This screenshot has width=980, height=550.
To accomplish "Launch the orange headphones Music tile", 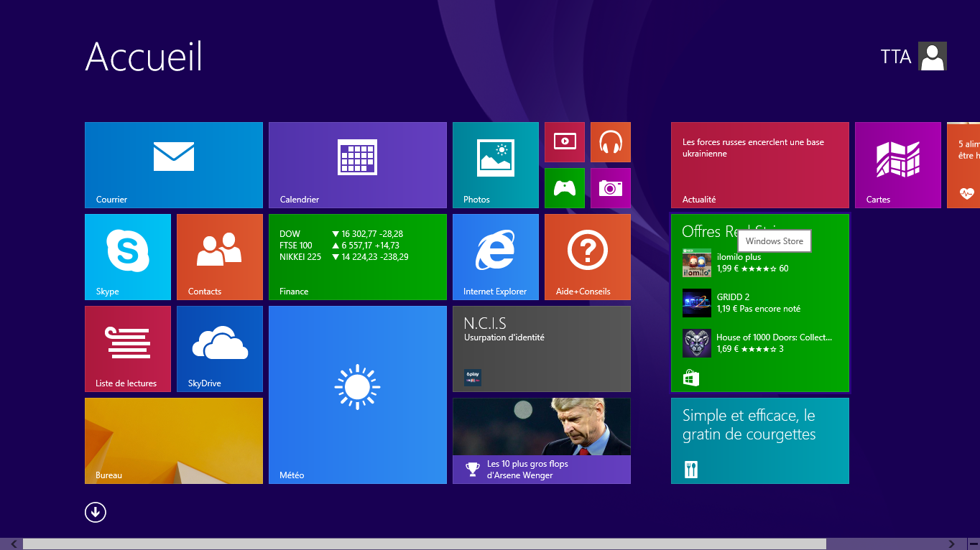I will tap(611, 142).
